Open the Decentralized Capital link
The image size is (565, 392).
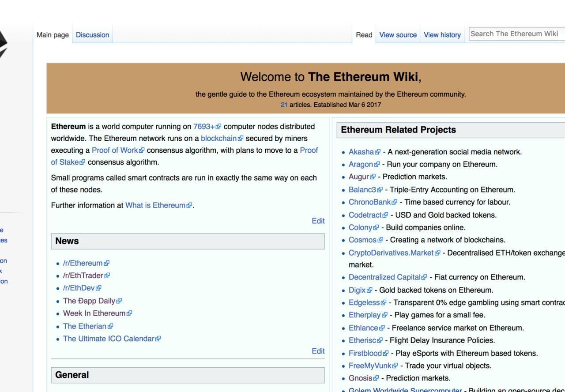[x=384, y=277]
